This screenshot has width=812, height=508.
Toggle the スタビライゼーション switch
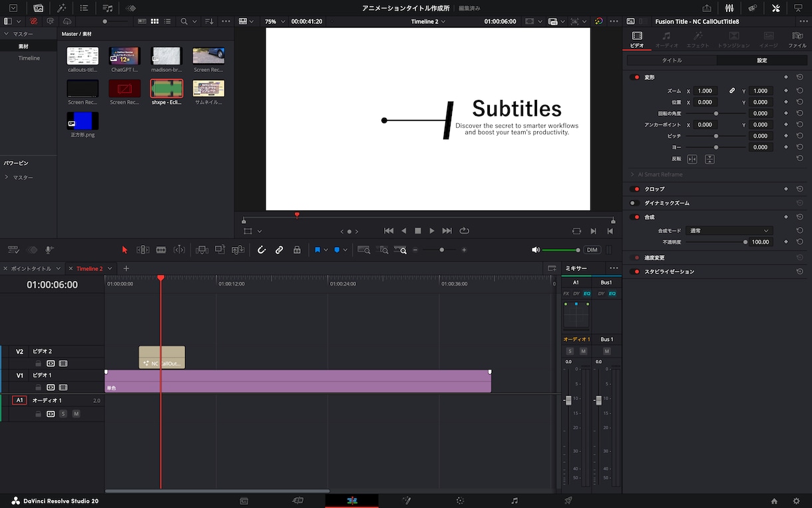coord(635,272)
